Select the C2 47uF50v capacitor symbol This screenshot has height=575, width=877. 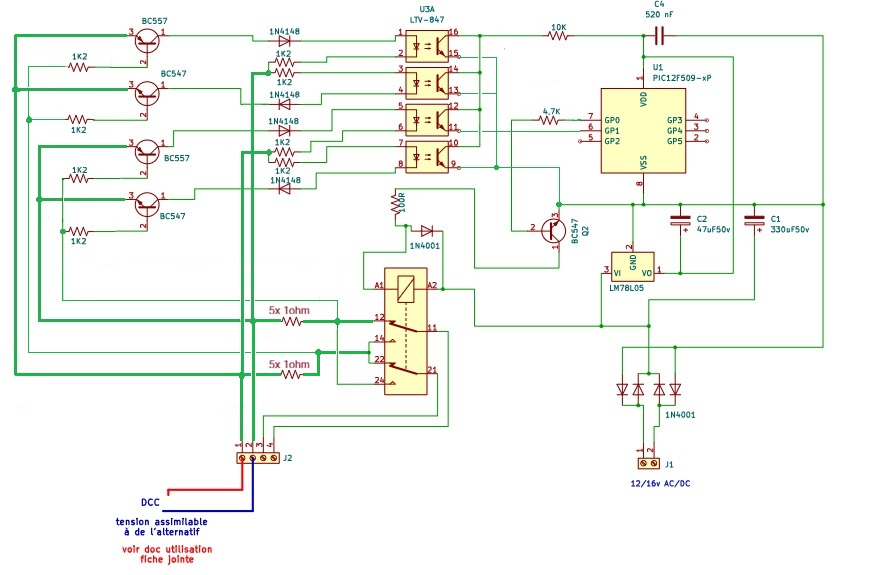click(x=680, y=221)
